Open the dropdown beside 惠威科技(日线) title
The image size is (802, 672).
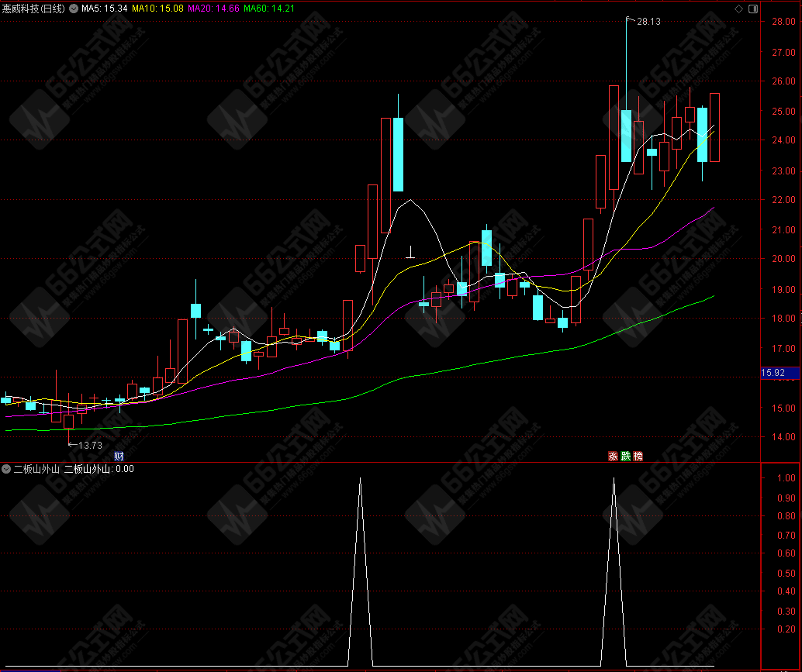tap(74, 9)
